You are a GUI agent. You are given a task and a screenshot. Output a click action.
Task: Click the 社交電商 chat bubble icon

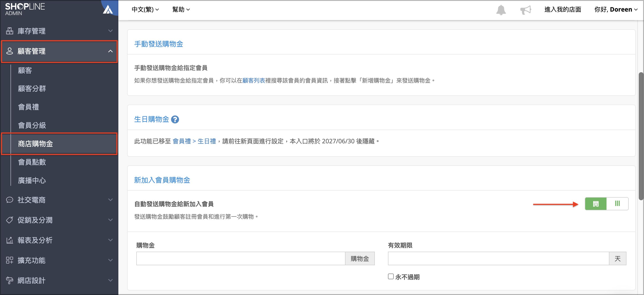[x=9, y=200]
